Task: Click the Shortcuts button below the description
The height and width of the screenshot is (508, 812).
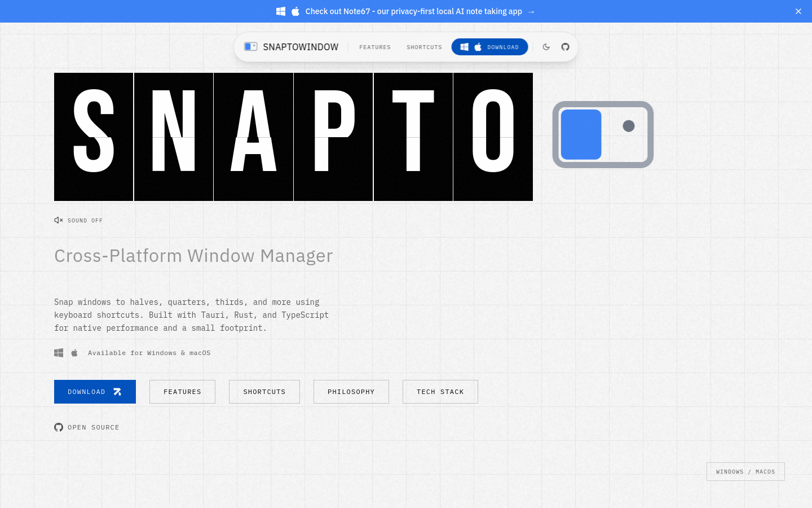Action: 264,392
